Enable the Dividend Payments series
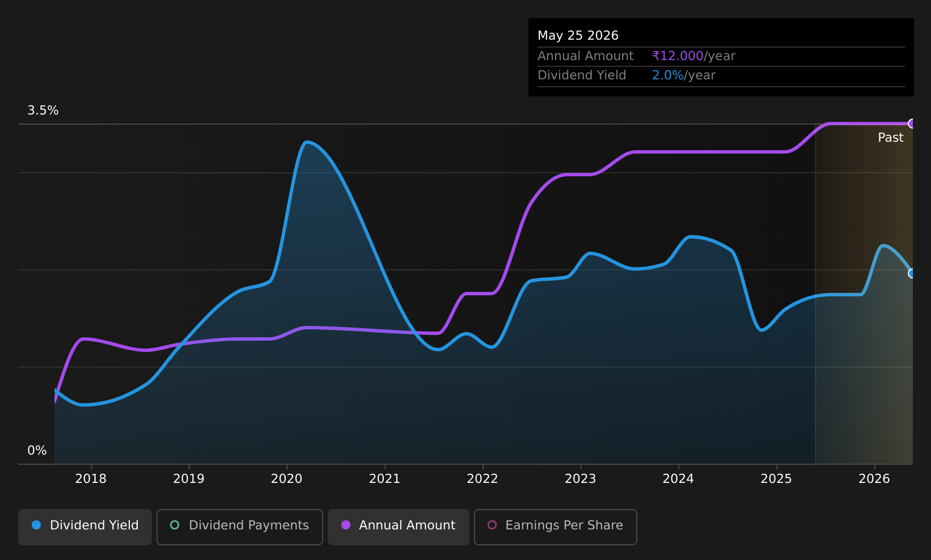The image size is (931, 560). (x=240, y=527)
